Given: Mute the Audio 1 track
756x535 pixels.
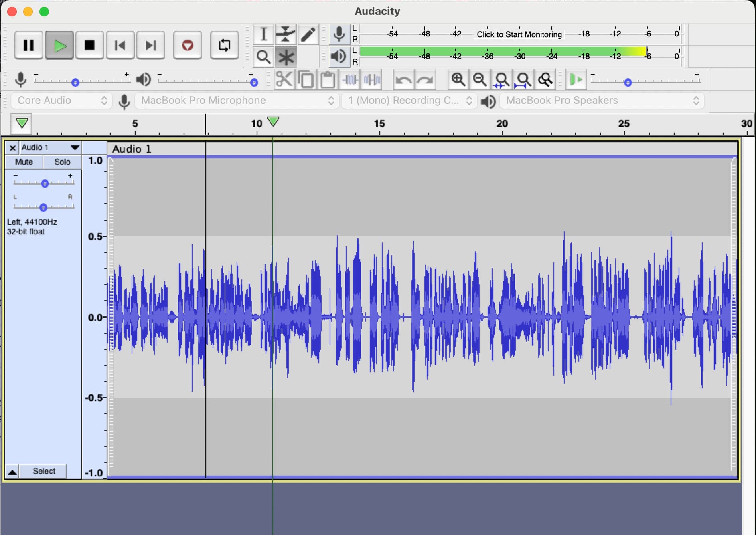Looking at the screenshot, I should (x=24, y=162).
